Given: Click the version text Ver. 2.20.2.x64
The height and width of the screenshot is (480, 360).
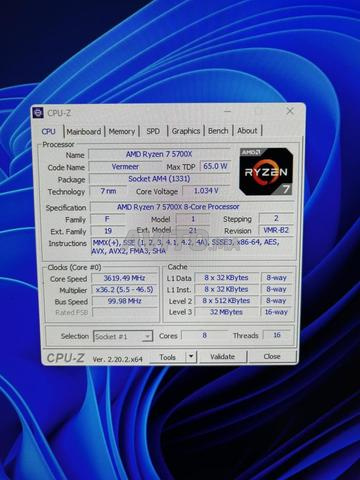Looking at the screenshot, I should pos(117,359).
